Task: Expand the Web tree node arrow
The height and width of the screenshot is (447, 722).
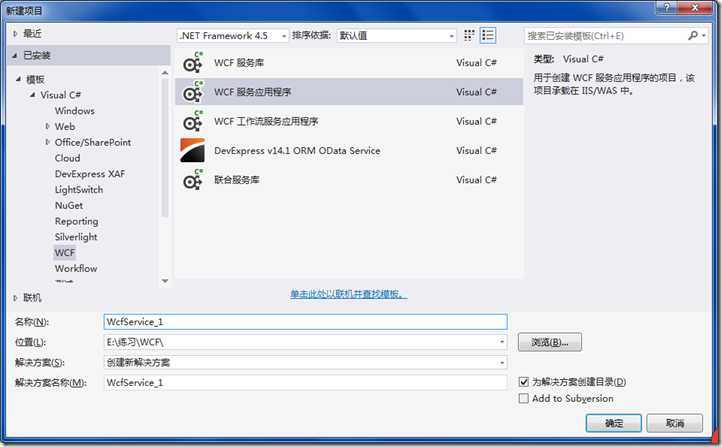Action: point(47,126)
